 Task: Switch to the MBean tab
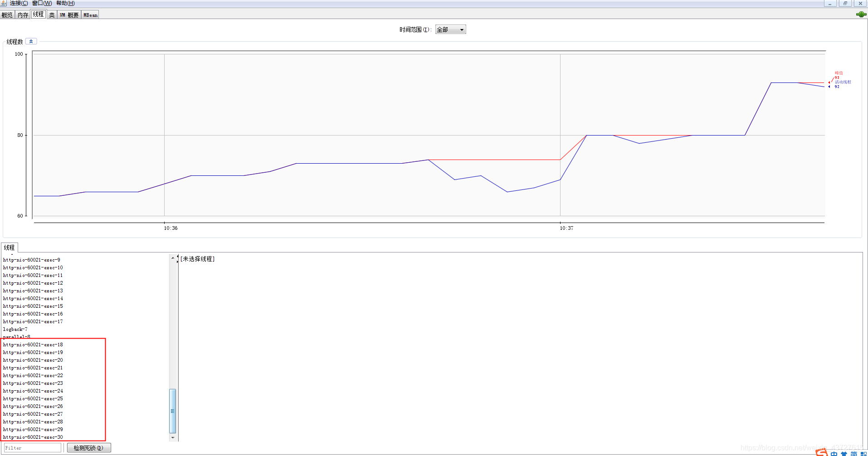(90, 15)
